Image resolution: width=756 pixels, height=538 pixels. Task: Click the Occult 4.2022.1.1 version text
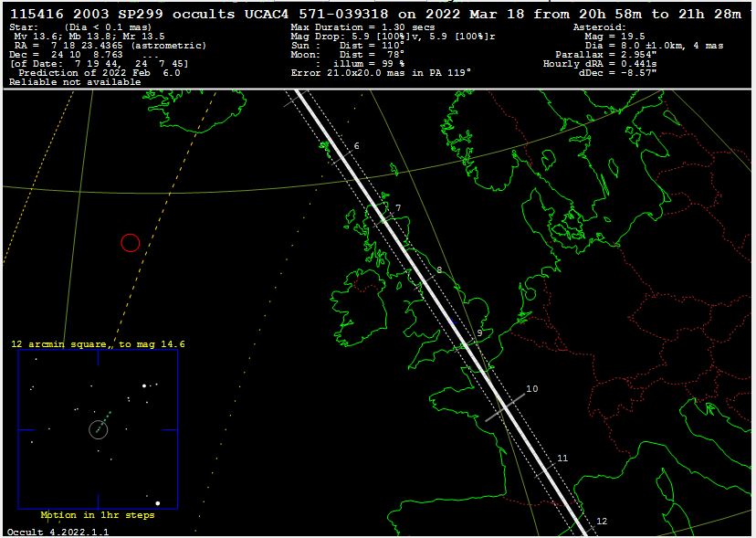(x=58, y=532)
